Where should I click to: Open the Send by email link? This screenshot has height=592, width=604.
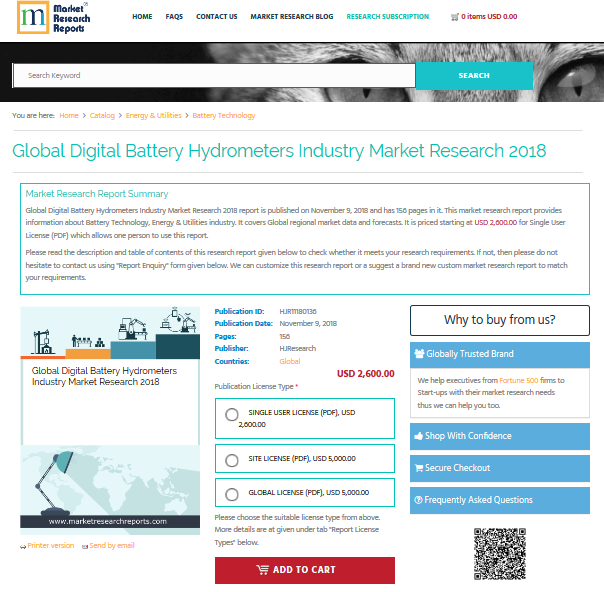[112, 546]
